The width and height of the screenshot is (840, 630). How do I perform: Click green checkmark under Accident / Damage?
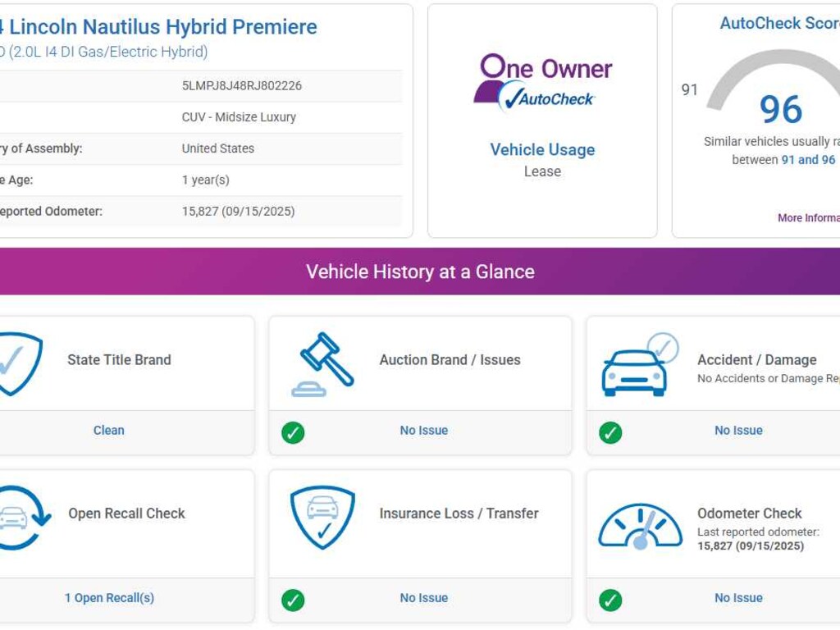(x=610, y=432)
